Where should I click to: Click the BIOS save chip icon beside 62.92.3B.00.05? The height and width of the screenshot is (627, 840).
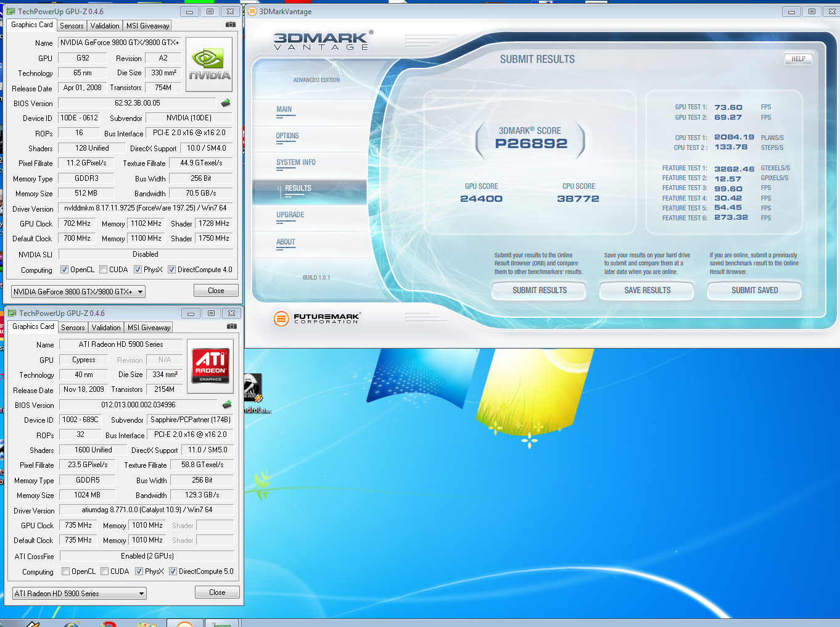226,103
